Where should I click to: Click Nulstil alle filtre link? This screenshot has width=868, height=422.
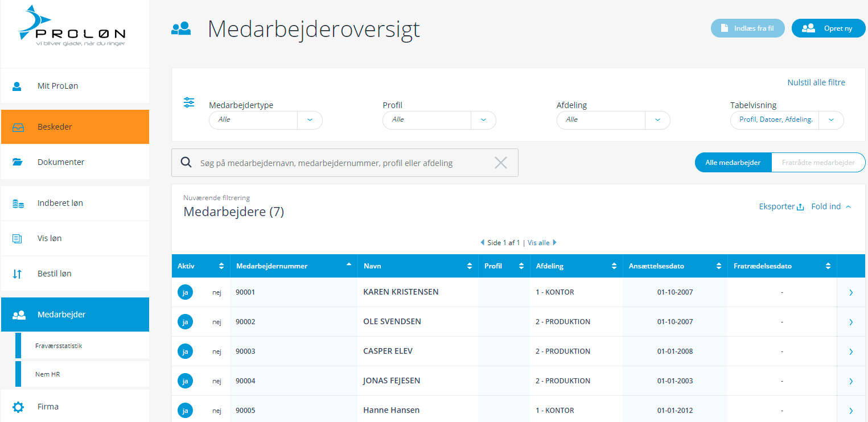click(x=816, y=82)
